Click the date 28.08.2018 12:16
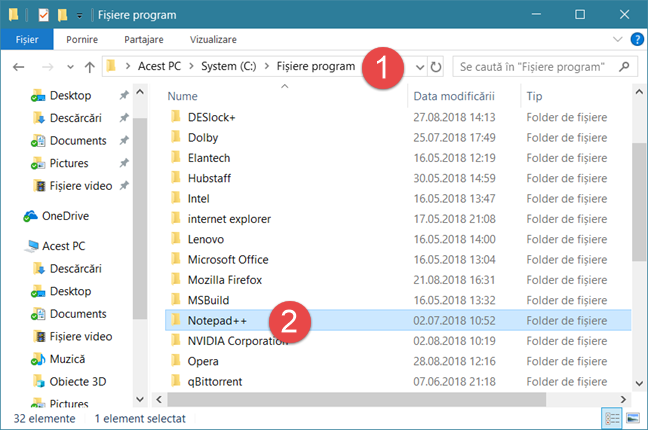 [454, 361]
